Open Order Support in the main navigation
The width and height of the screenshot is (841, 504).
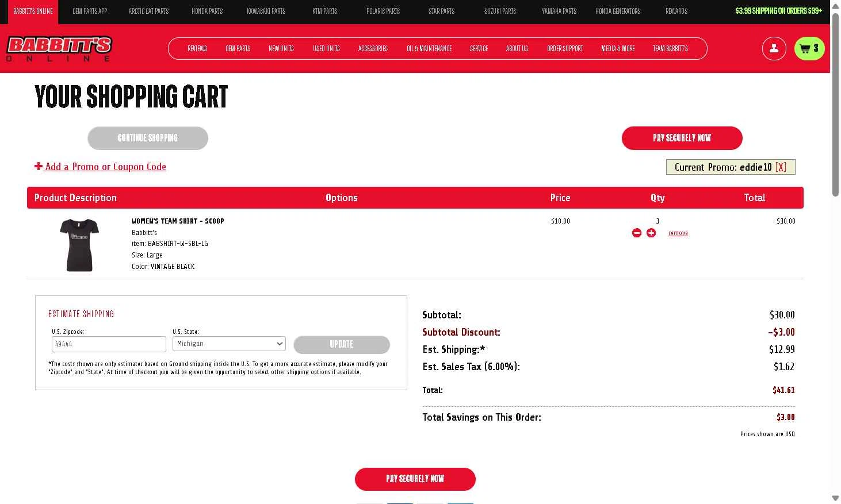tap(565, 48)
